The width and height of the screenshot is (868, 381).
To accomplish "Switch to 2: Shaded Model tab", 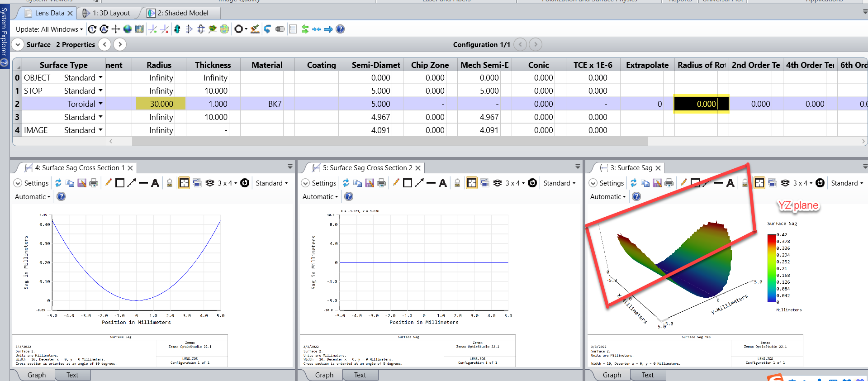I will [x=182, y=13].
